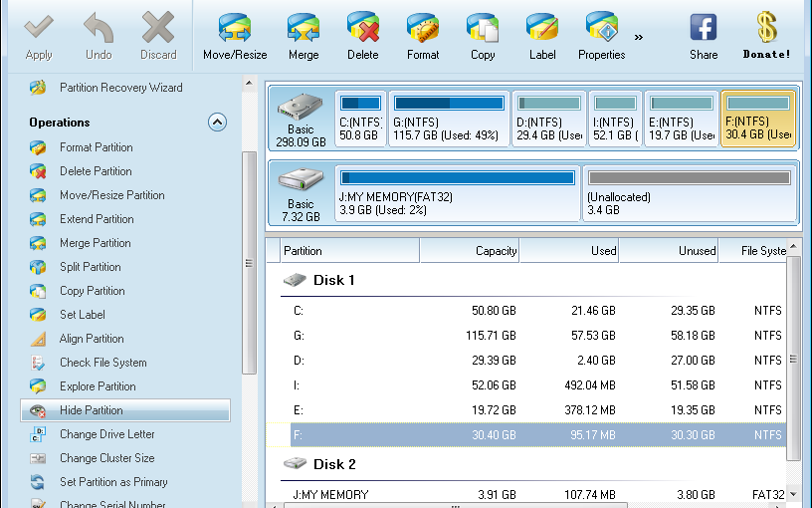Sort by the Used column header

tap(569, 251)
